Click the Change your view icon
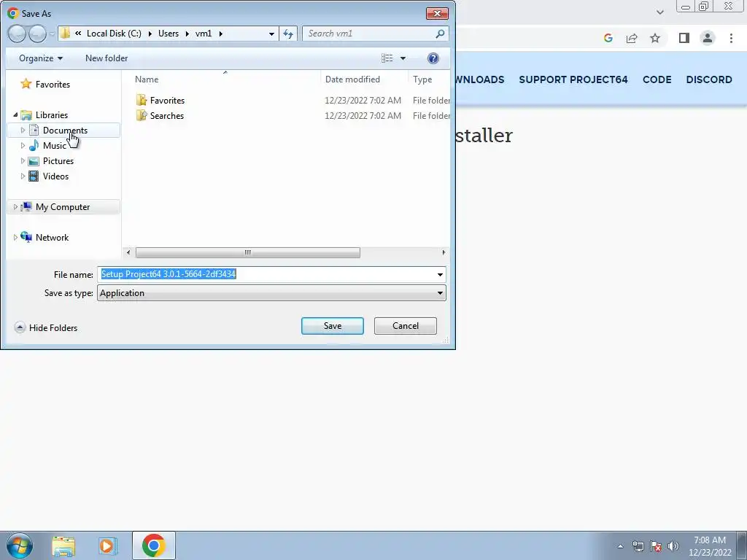Image resolution: width=747 pixels, height=560 pixels. 387,58
